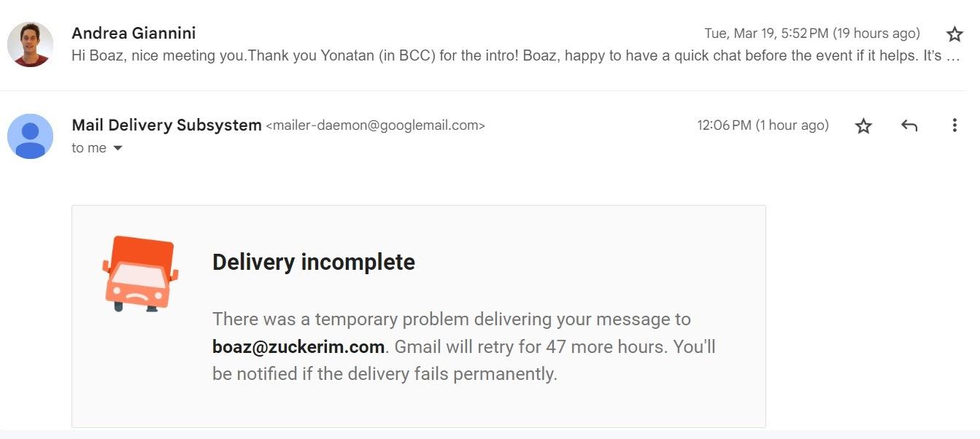Open the three-dot More options menu
Screen dimensions: 980x439
point(954,125)
